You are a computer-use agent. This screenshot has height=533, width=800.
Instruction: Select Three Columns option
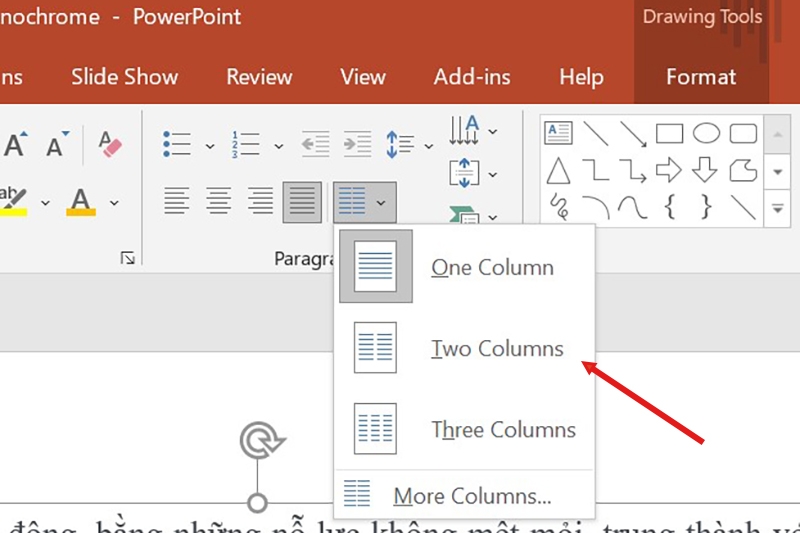click(x=464, y=429)
